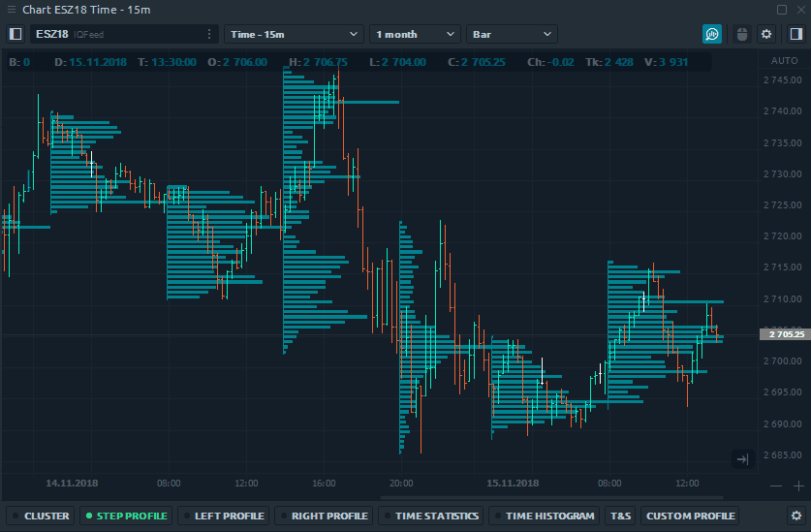Click the highlighted volume analysis tools icon
The height and width of the screenshot is (532, 811).
tap(712, 34)
